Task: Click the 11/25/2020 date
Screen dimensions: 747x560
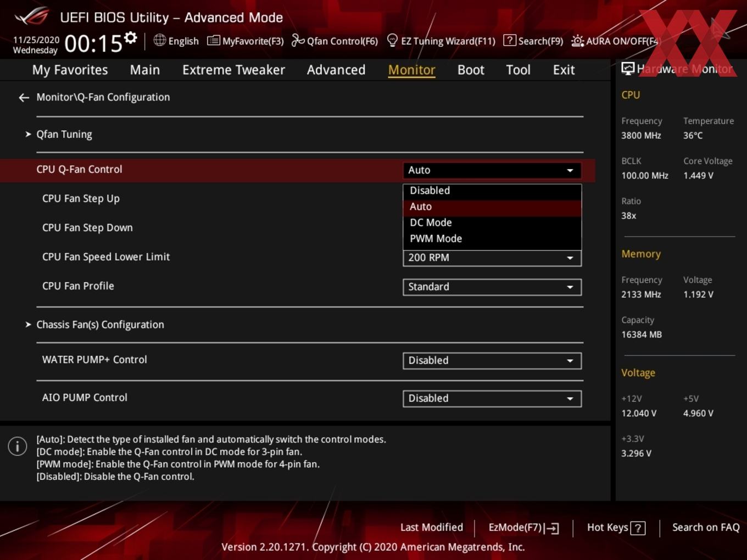Action: point(36,40)
